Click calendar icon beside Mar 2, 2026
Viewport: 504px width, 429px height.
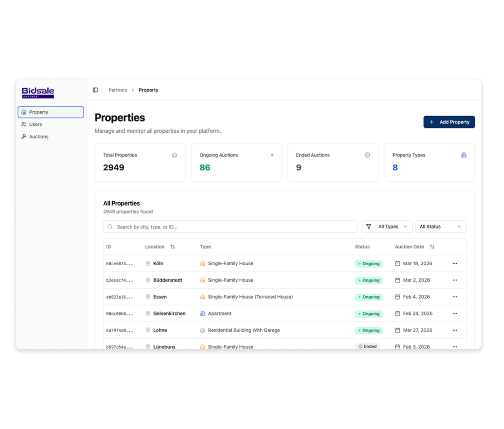[x=398, y=280]
